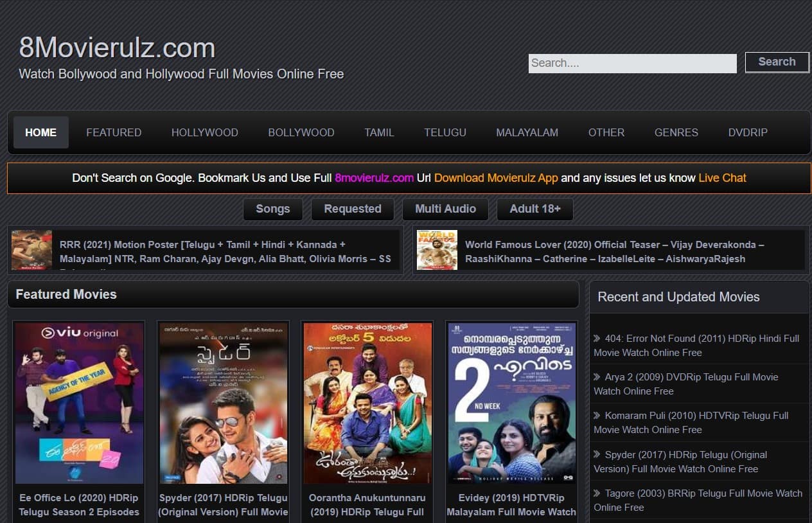Select the Songs button

pos(273,209)
